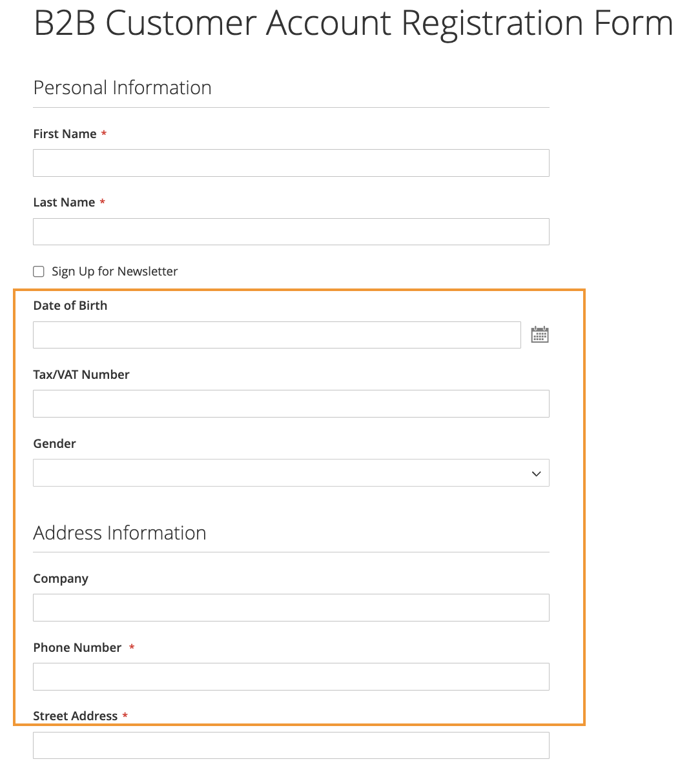
Task: Click the Phone Number label text
Action: click(77, 647)
